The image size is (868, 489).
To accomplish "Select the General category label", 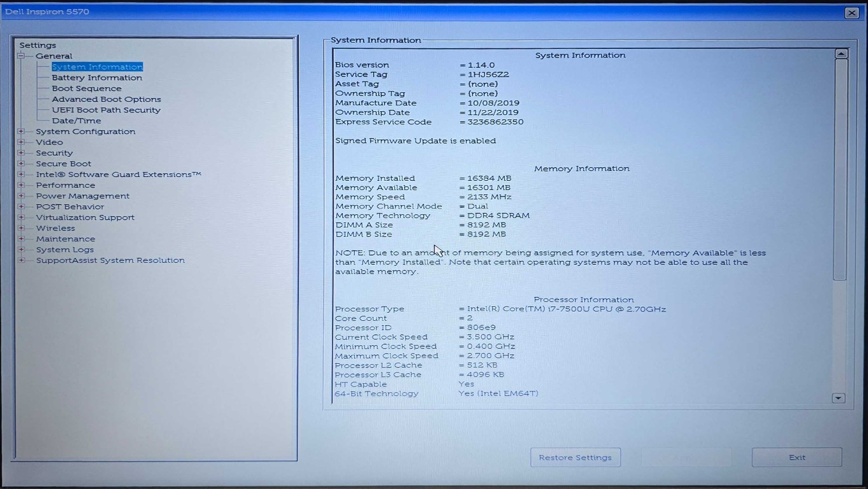I will 54,56.
